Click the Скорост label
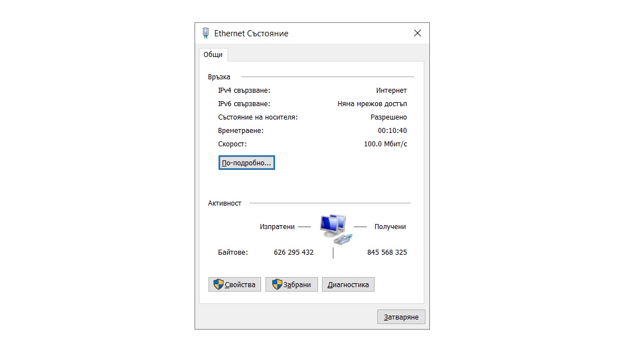 tap(233, 144)
